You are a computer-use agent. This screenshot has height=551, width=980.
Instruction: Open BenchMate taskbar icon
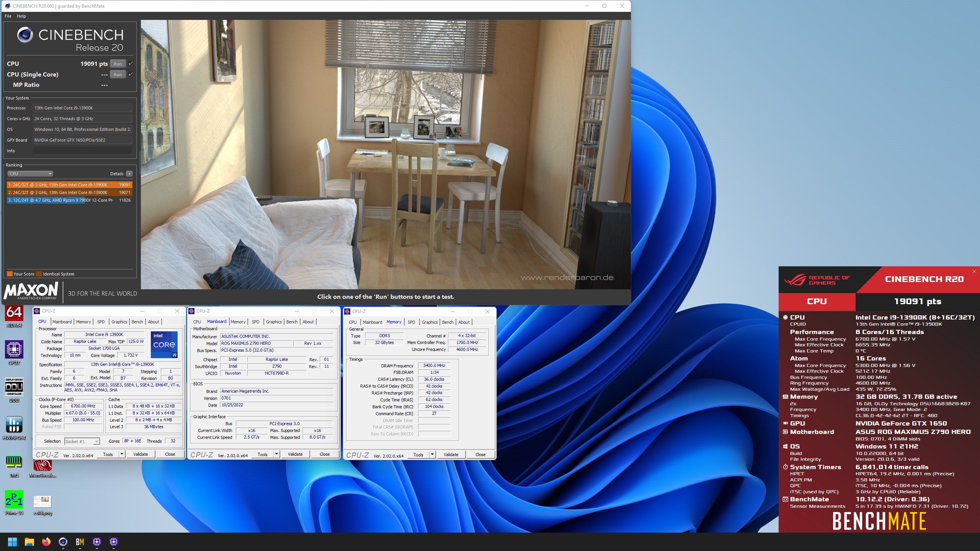(80, 542)
